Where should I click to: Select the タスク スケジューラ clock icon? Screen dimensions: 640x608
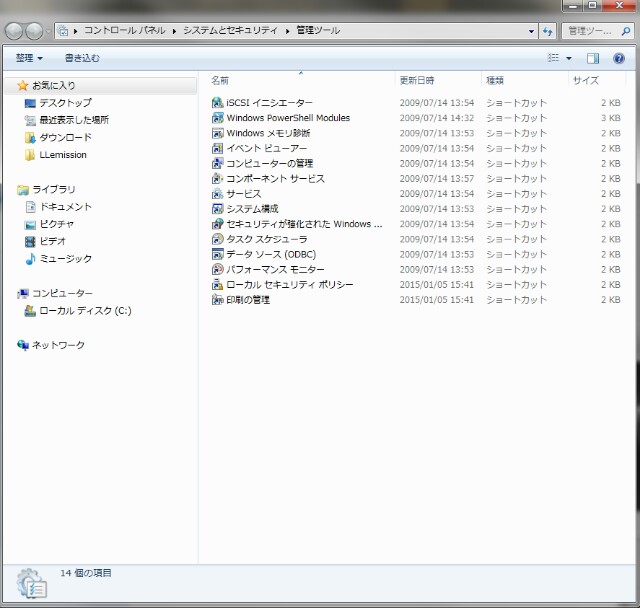click(218, 239)
